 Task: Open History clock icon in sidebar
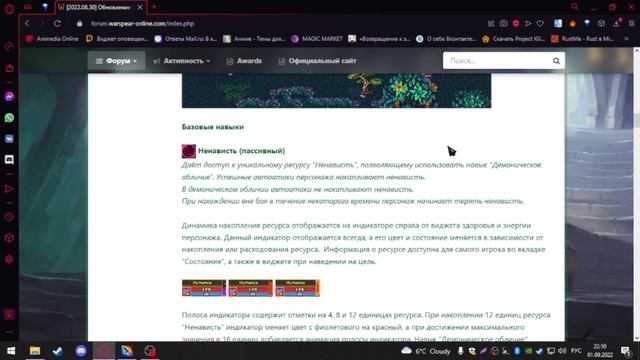point(9,217)
